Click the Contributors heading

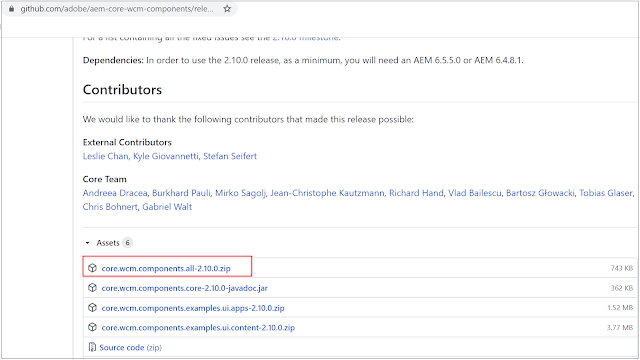122,90
